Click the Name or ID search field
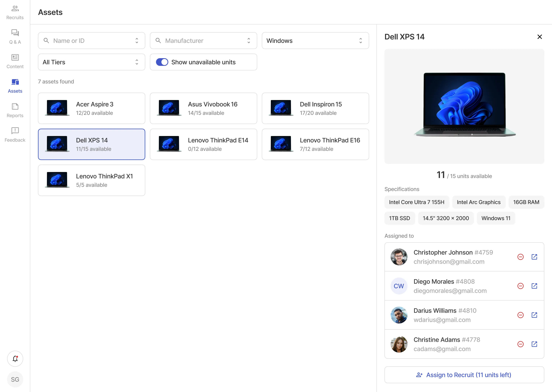This screenshot has height=392, width=552. (91, 41)
